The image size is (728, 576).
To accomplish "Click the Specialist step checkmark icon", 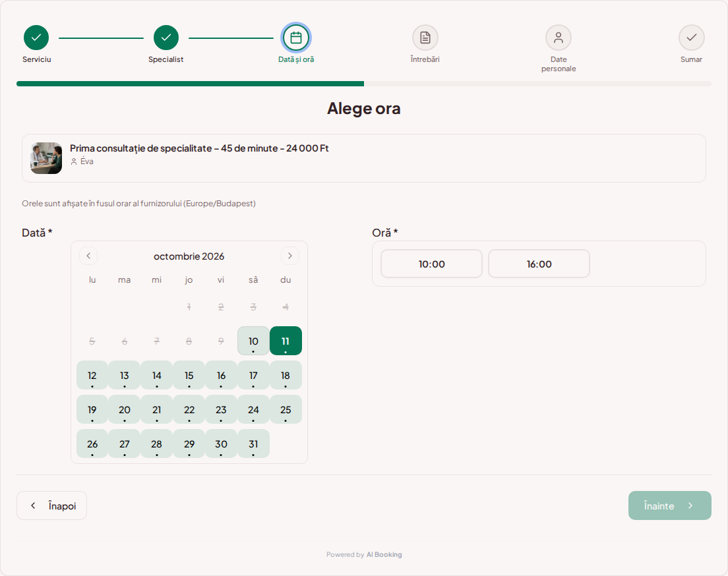I will click(166, 38).
